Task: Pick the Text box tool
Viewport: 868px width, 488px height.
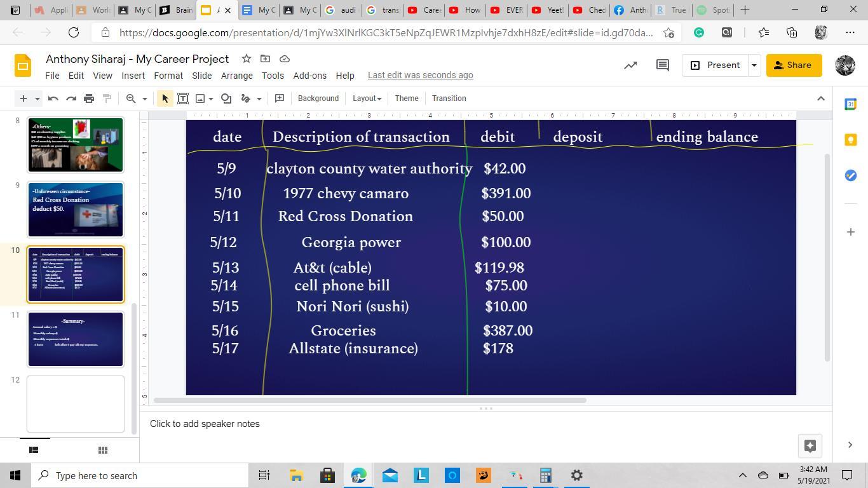Action: pos(183,98)
